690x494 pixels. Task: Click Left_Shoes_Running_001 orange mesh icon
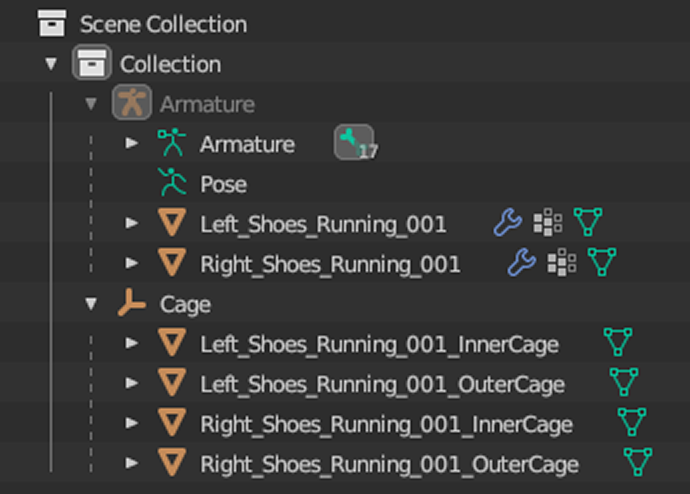pos(172,223)
